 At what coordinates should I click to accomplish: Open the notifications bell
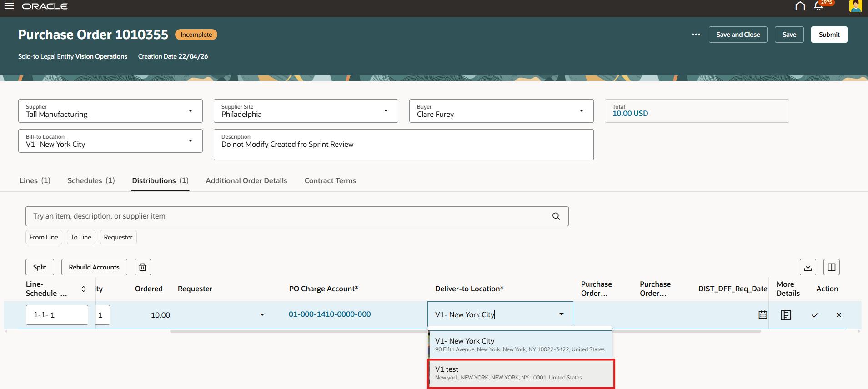click(x=818, y=6)
